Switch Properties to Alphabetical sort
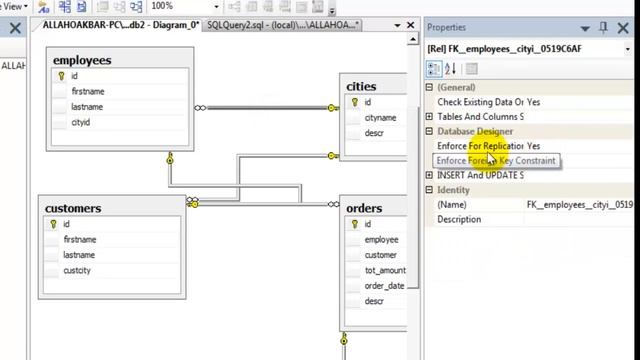640x360 pixels. [x=450, y=69]
